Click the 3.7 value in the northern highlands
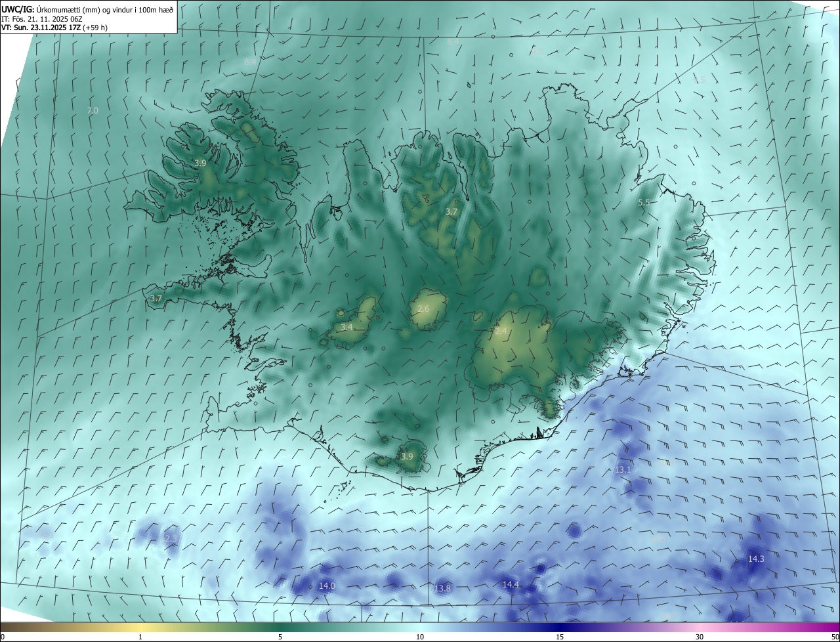The width and height of the screenshot is (840, 642). point(451,212)
